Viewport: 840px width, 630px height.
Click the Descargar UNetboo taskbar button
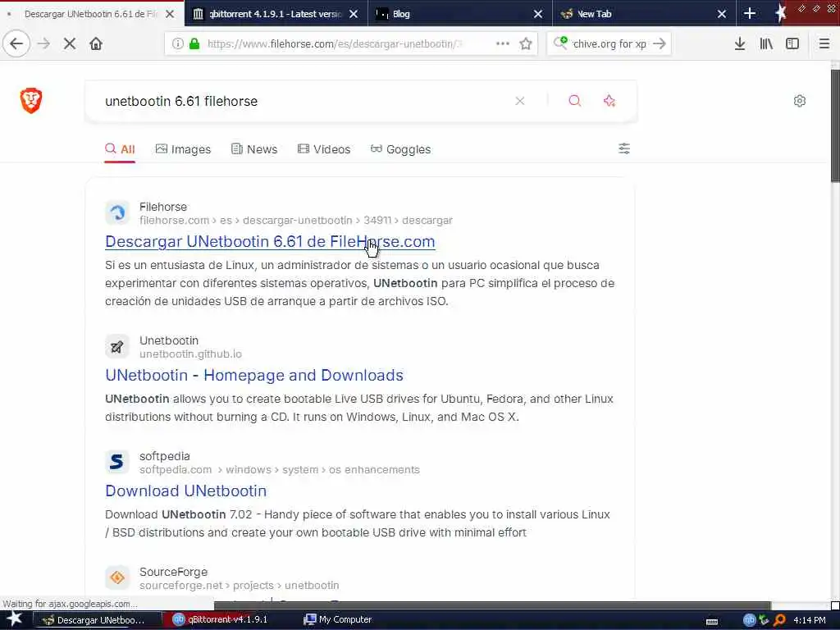pyautogui.click(x=98, y=620)
